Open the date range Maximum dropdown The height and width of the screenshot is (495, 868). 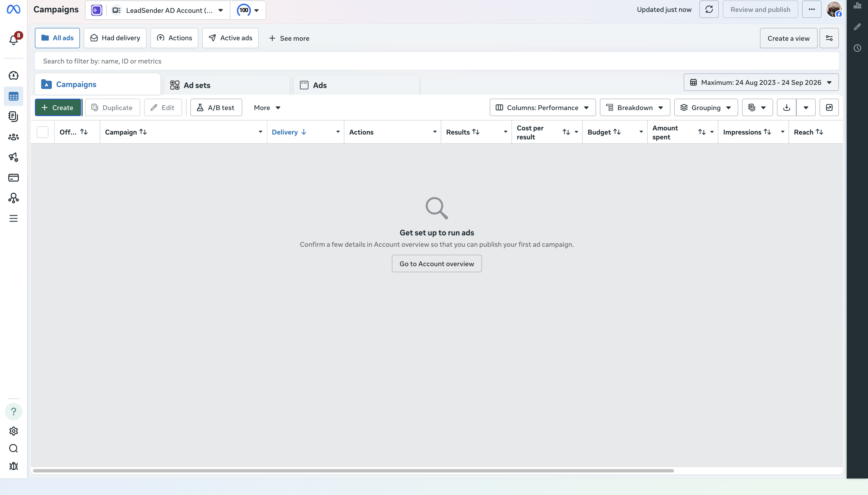(x=761, y=82)
